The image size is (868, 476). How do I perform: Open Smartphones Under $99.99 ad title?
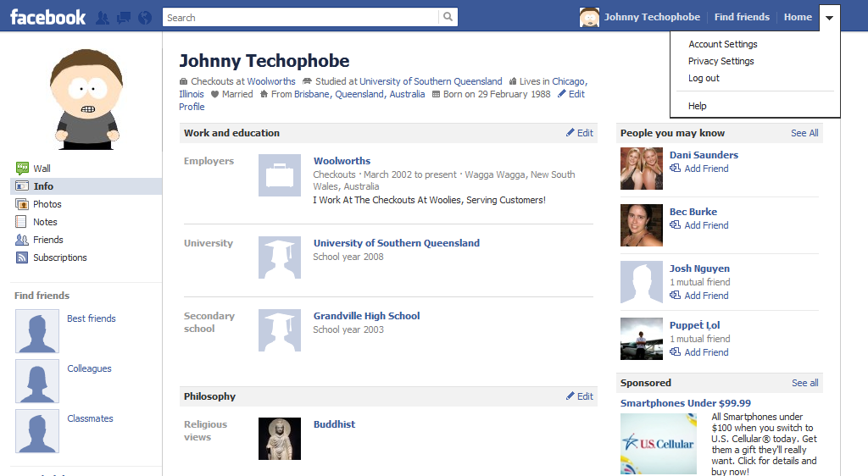(685, 403)
